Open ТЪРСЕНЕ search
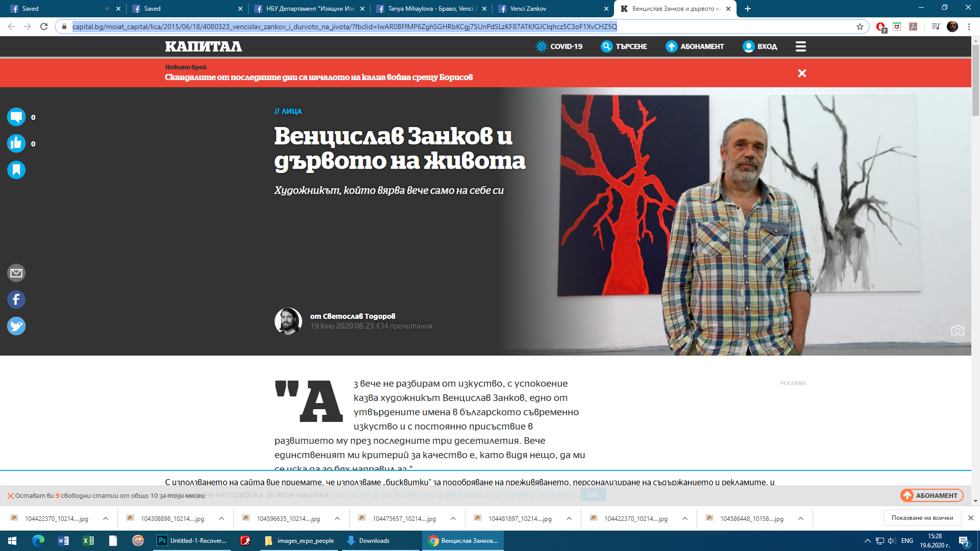This screenshot has height=551, width=980. point(624,46)
